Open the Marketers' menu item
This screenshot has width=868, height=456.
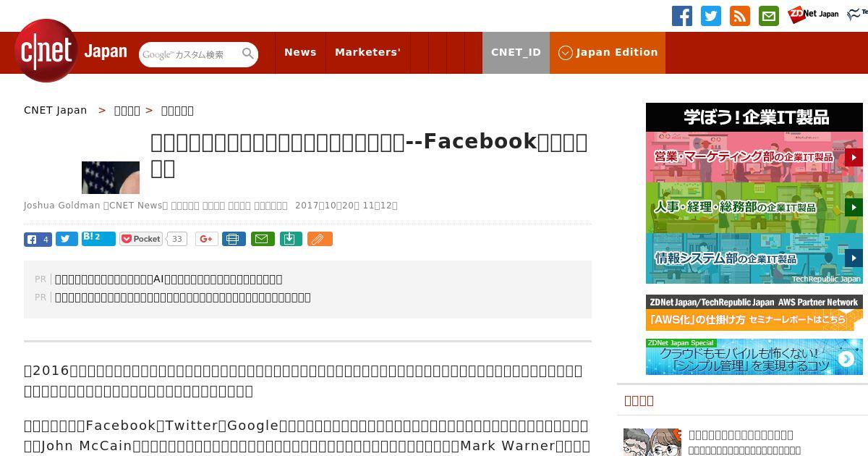click(x=367, y=52)
